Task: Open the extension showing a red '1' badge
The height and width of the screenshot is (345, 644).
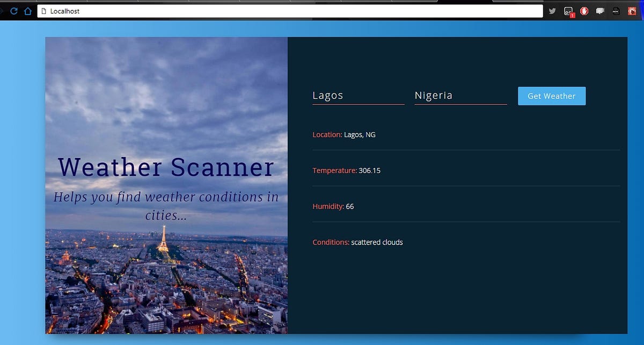Action: tap(568, 11)
